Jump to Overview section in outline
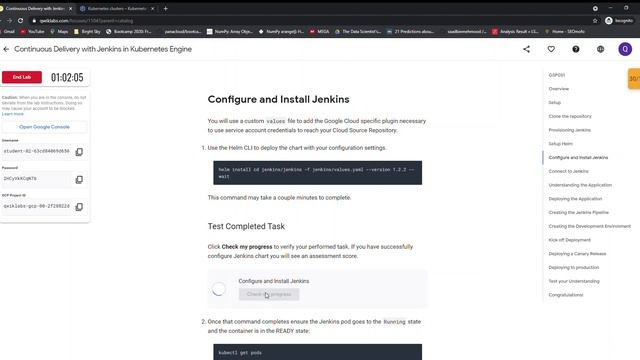 pos(558,89)
